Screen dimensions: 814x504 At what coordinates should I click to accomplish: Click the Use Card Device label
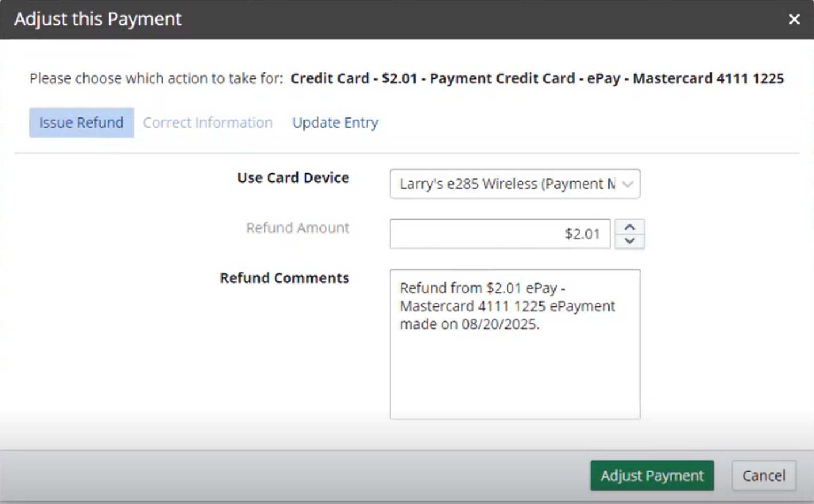pos(293,178)
